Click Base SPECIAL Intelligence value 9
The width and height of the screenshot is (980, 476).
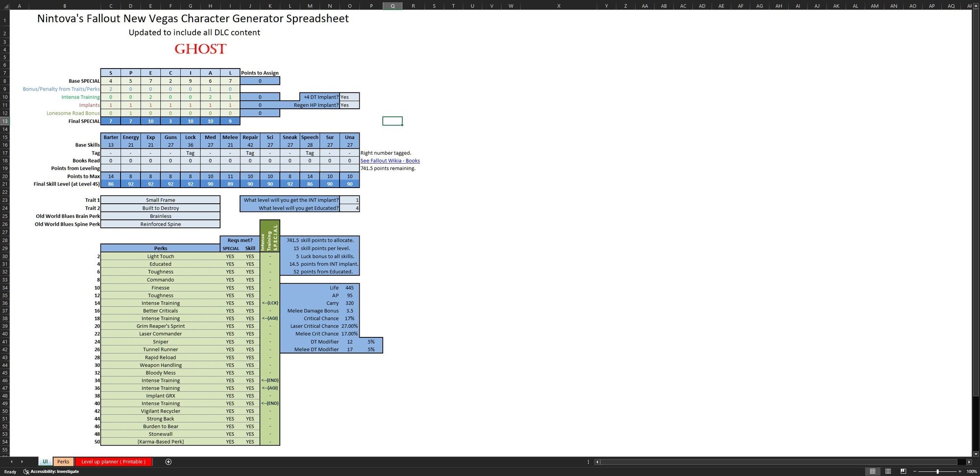pos(190,81)
